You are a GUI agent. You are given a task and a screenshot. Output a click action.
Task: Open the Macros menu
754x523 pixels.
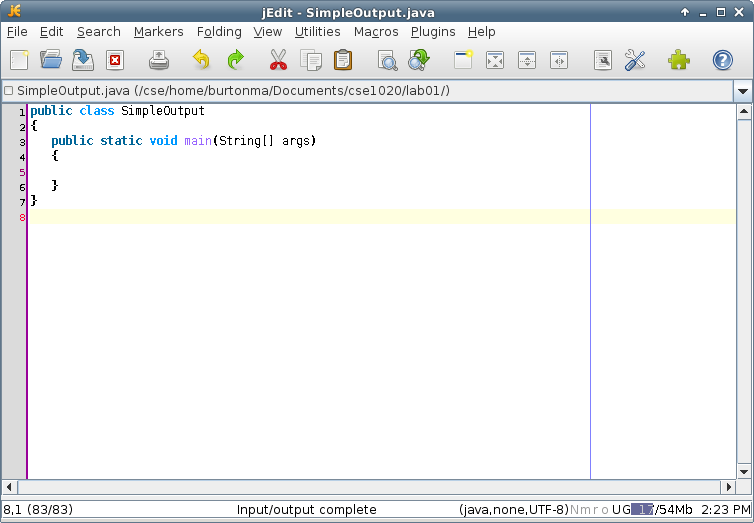pyautogui.click(x=376, y=32)
